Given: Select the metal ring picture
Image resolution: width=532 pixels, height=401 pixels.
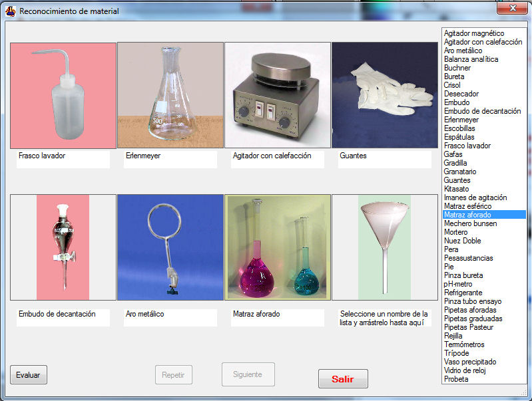Looking at the screenshot, I should pyautogui.click(x=170, y=247).
